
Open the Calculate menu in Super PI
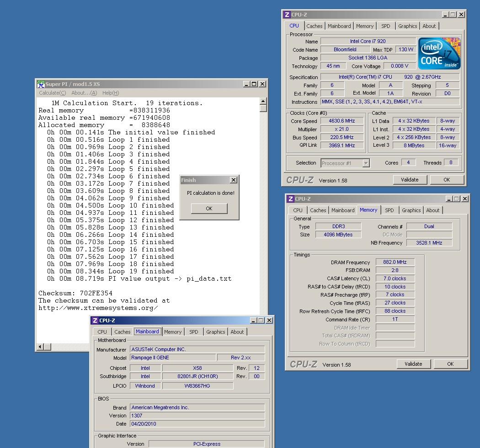click(x=53, y=93)
